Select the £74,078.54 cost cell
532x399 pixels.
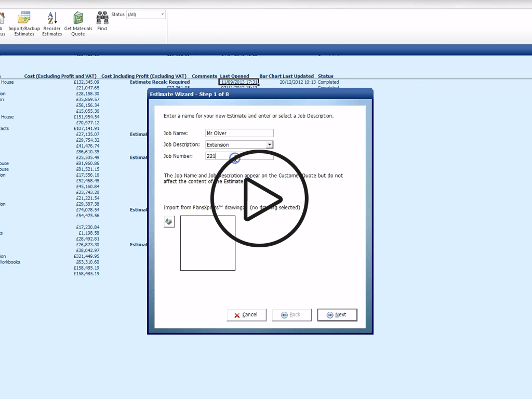click(87, 210)
